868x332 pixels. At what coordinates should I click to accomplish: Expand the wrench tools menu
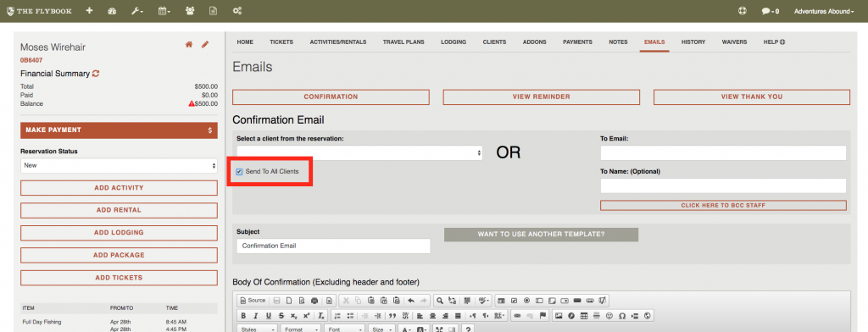click(x=137, y=10)
